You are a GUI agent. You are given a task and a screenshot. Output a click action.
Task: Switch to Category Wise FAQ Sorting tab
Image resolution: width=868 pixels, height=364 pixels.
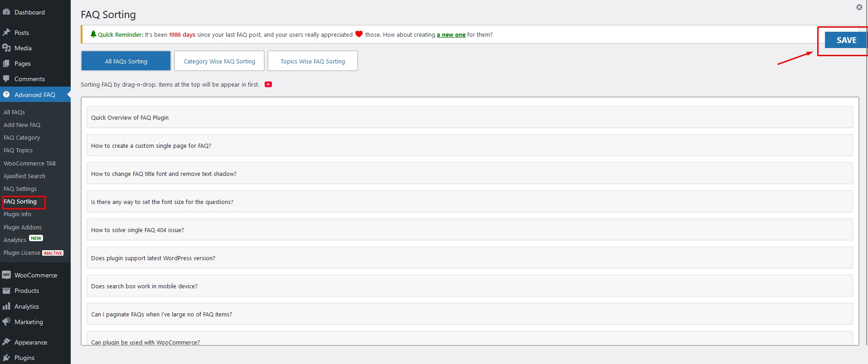click(219, 61)
